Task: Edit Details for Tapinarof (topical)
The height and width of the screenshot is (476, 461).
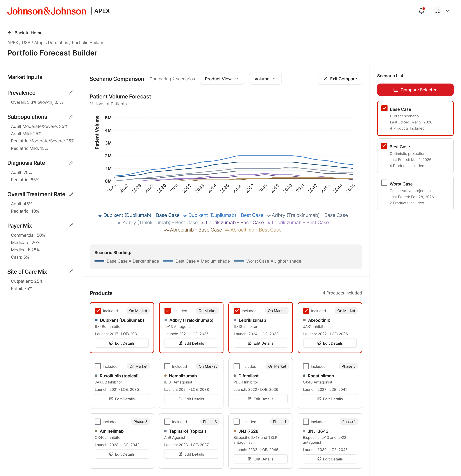Action: (191, 454)
